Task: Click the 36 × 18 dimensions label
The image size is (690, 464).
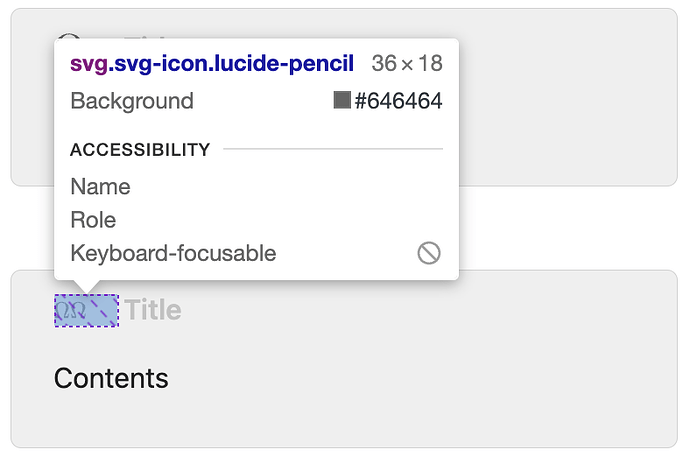Action: (x=407, y=63)
